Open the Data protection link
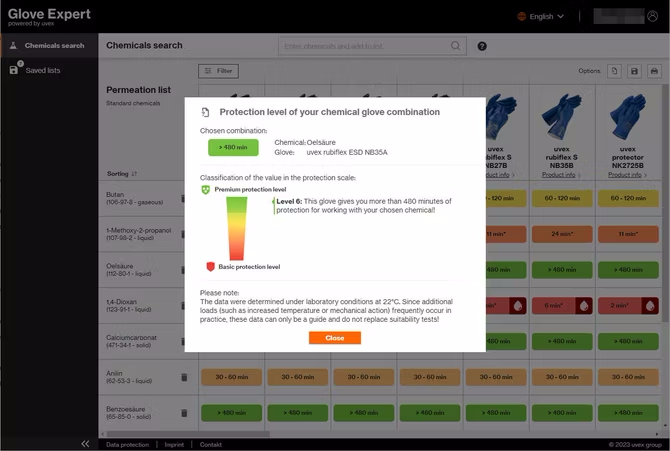The height and width of the screenshot is (451, 670). 127,444
